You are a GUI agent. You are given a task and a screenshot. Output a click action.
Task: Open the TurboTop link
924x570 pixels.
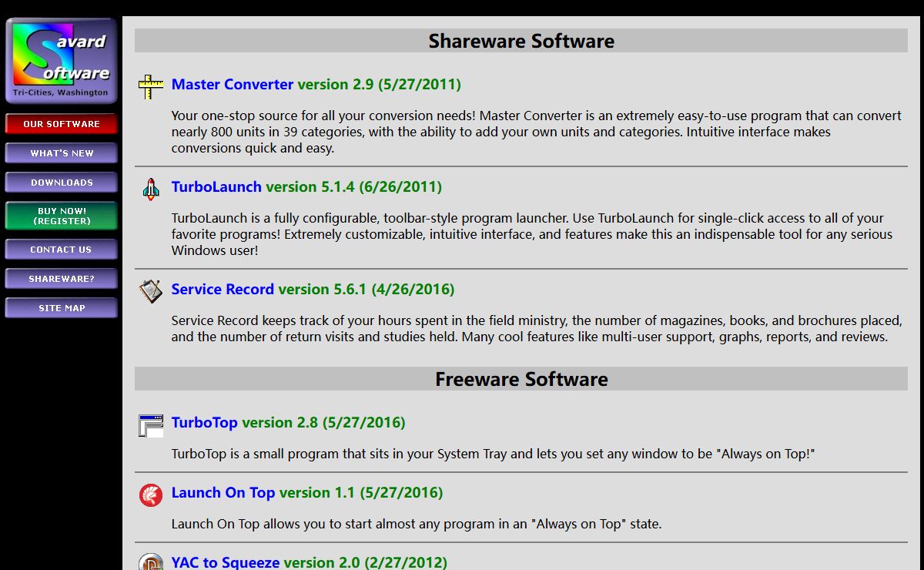[205, 423]
